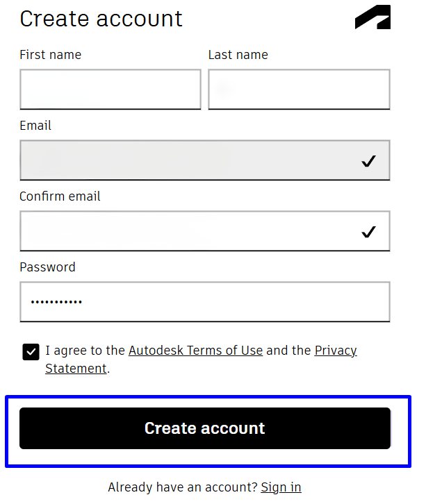This screenshot has width=426, height=504.
Task: Click the 'Already have an account?' text
Action: tap(183, 487)
